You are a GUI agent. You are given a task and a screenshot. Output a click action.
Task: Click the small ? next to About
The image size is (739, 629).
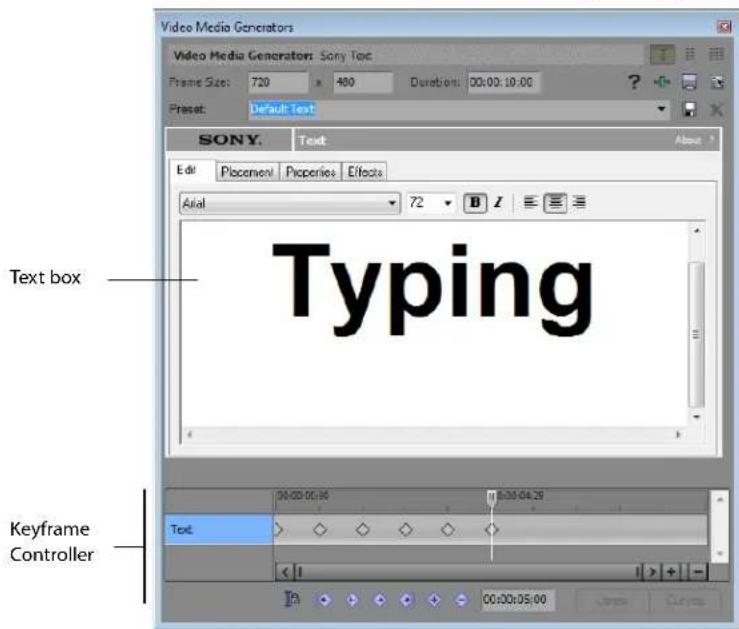(x=712, y=139)
